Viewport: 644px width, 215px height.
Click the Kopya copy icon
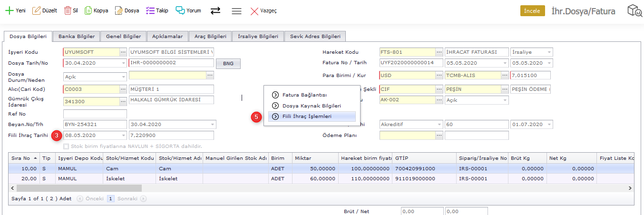tap(88, 10)
